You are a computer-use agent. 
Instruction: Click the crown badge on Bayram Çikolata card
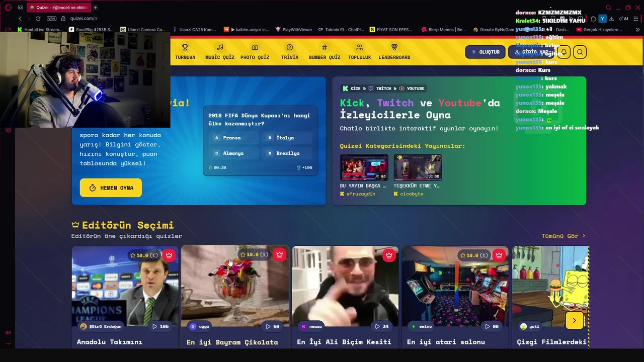[x=279, y=254]
